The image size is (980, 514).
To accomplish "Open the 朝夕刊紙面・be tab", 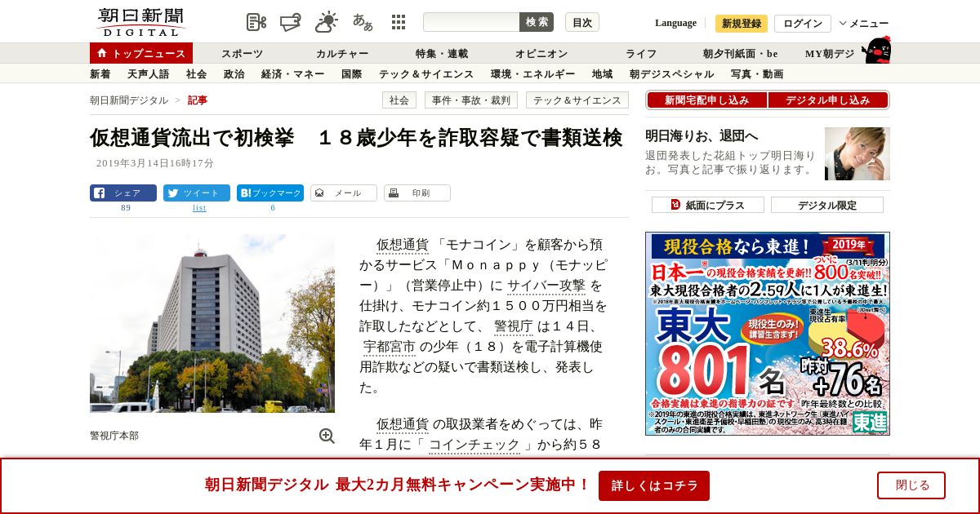I will click(741, 54).
